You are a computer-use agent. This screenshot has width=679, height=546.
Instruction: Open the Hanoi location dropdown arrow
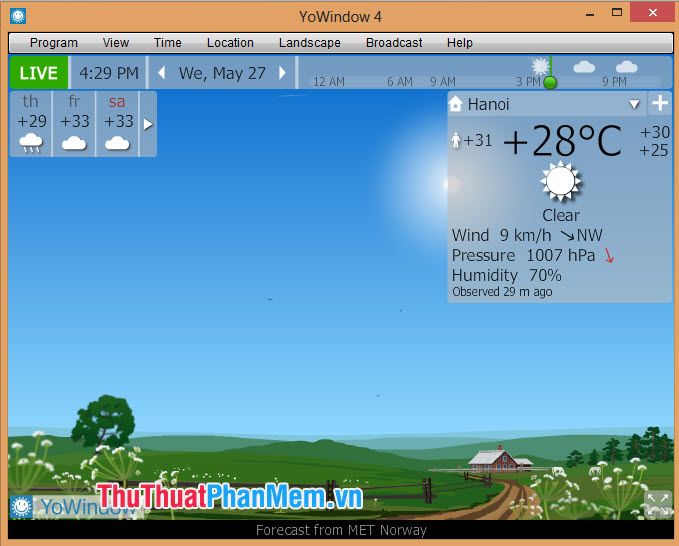point(634,104)
